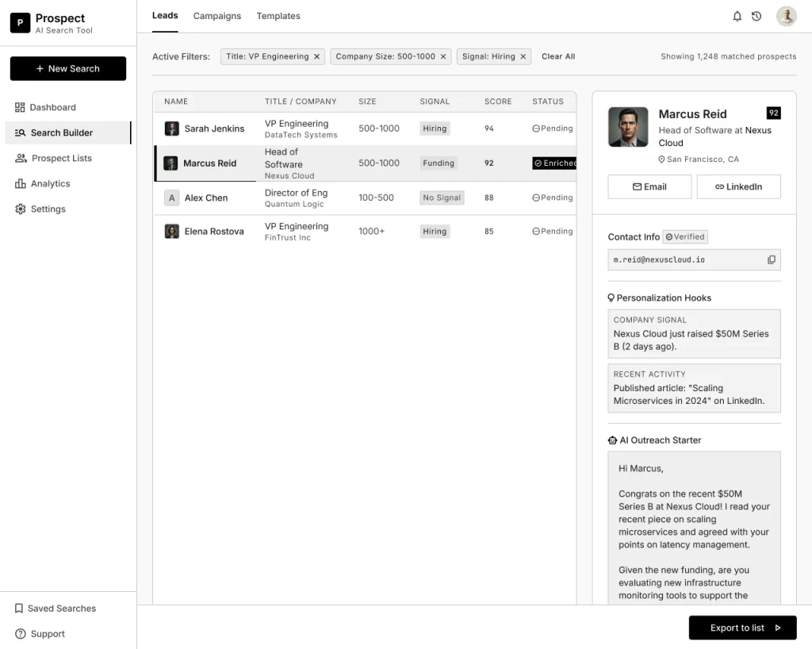Click the Quantum Logic company name
This screenshot has height=649, width=812.
(294, 204)
